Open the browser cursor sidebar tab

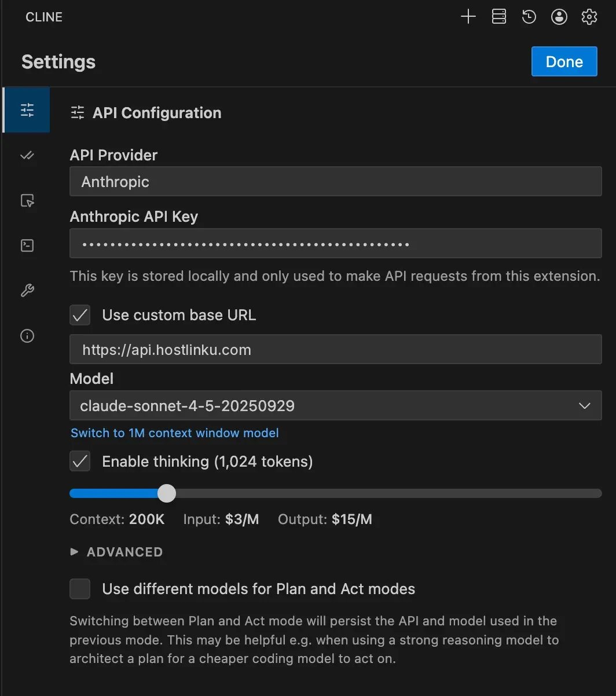[27, 200]
